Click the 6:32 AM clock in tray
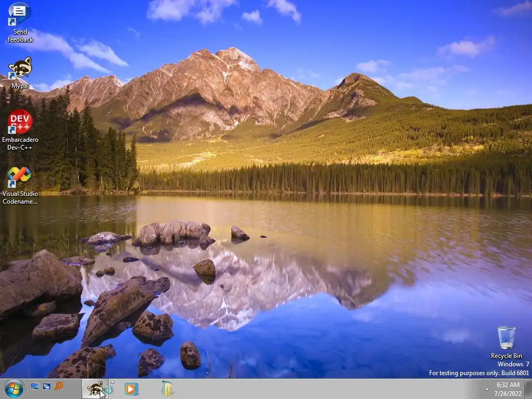Image resolution: width=532 pixels, height=399 pixels. pyautogui.click(x=508, y=385)
